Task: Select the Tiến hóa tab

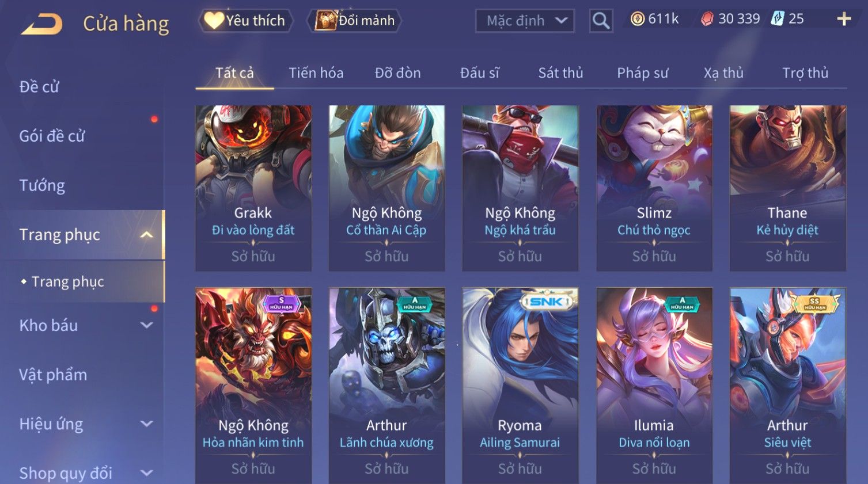Action: (316, 73)
